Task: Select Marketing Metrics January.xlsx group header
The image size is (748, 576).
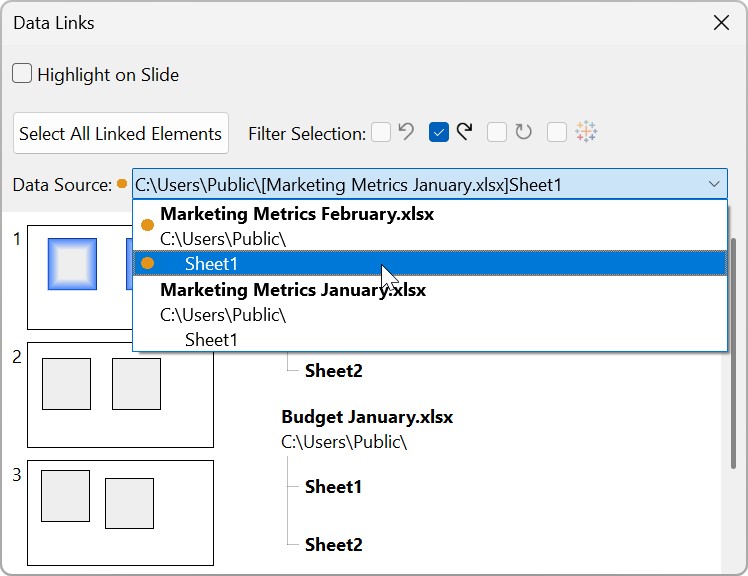Action: pyautogui.click(x=292, y=290)
